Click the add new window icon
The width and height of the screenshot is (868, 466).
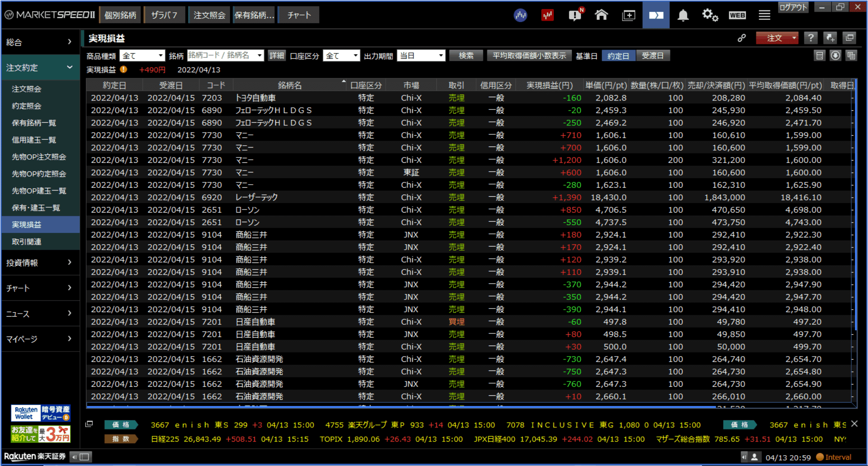pos(628,15)
